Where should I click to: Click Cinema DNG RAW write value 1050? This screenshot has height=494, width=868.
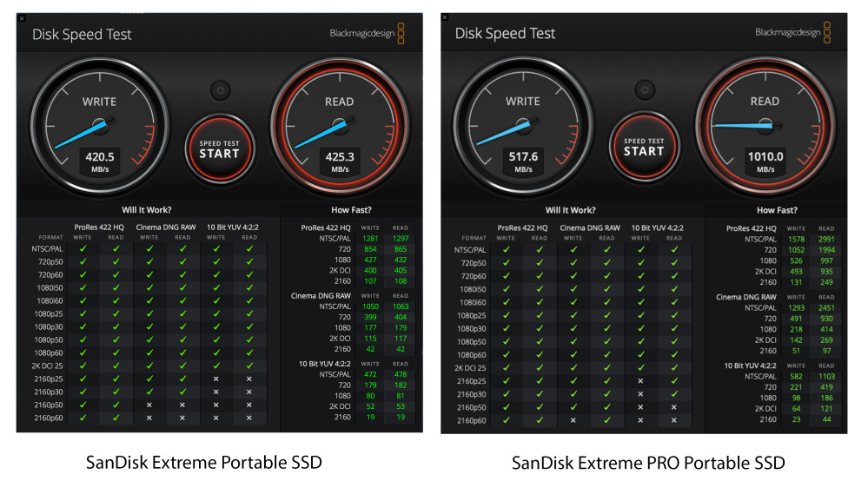point(370,306)
